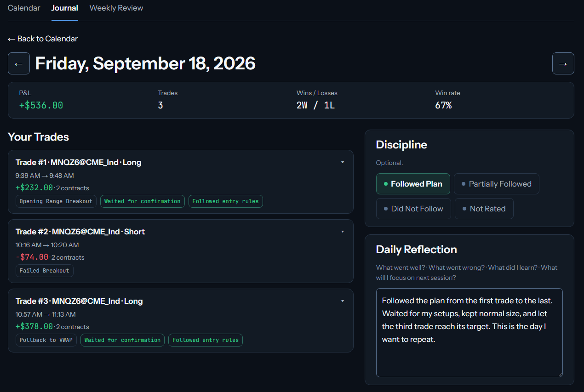Click Trade #3 Waited for confirmation tag
Image resolution: width=584 pixels, height=392 pixels.
click(x=123, y=340)
